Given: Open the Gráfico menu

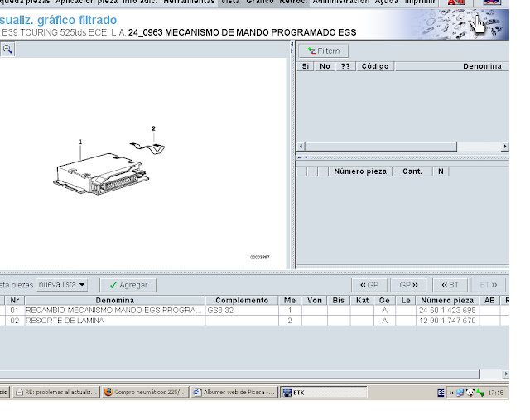Looking at the screenshot, I should coord(259,2).
